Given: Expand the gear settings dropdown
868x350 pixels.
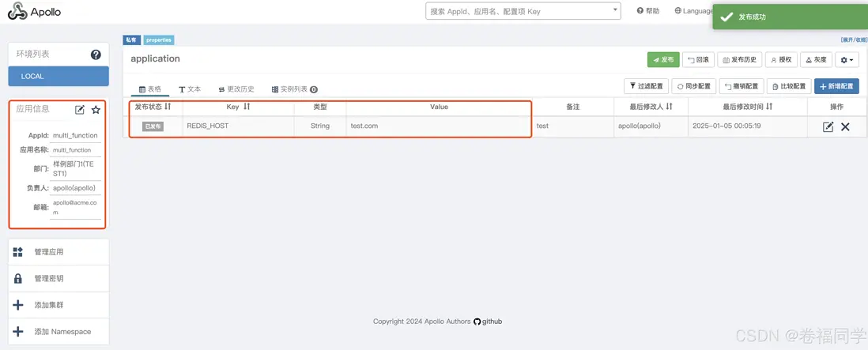Looking at the screenshot, I should [x=846, y=60].
